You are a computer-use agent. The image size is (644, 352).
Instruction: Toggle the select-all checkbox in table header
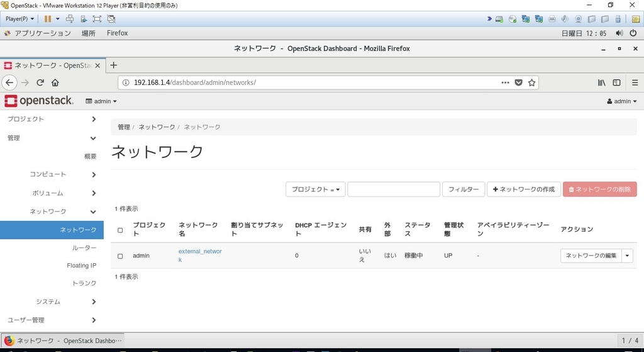click(120, 230)
